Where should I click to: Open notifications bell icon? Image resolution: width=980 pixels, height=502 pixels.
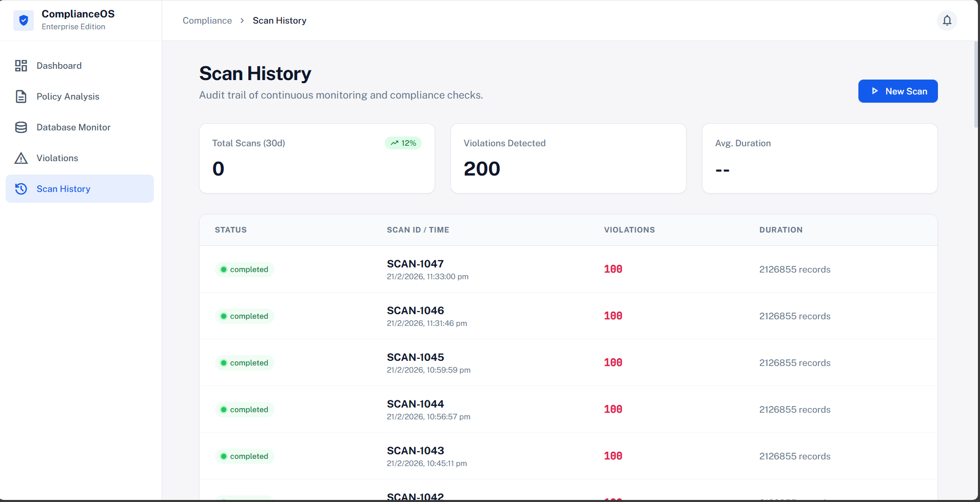[x=947, y=21]
